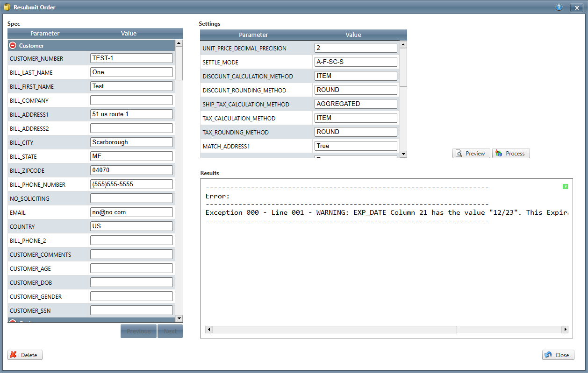
Task: Click the Close button
Action: (558, 355)
